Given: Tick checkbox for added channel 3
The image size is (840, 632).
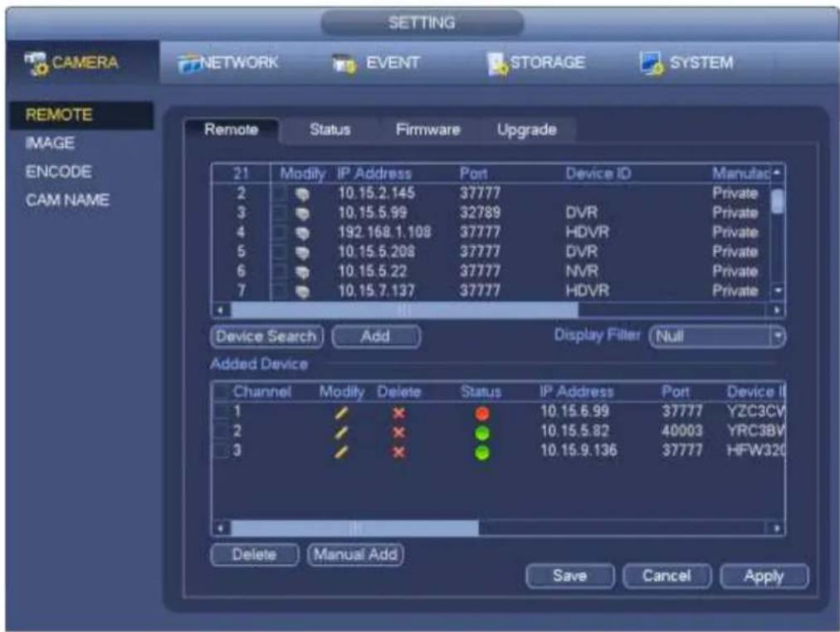Looking at the screenshot, I should pyautogui.click(x=222, y=450).
